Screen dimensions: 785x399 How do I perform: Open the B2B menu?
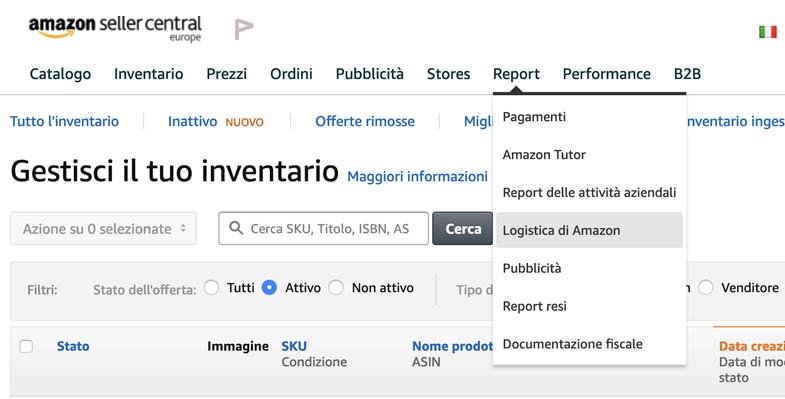tap(687, 74)
